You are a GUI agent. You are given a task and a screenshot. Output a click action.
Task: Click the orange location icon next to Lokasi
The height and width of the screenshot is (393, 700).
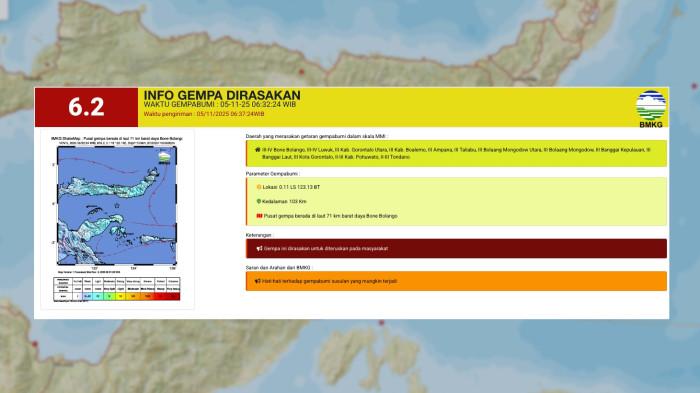pos(258,187)
